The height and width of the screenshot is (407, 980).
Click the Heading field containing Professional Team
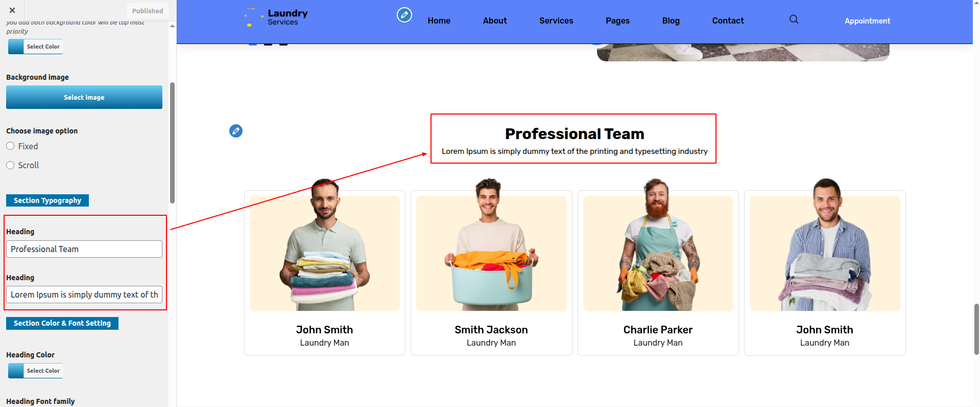point(84,249)
